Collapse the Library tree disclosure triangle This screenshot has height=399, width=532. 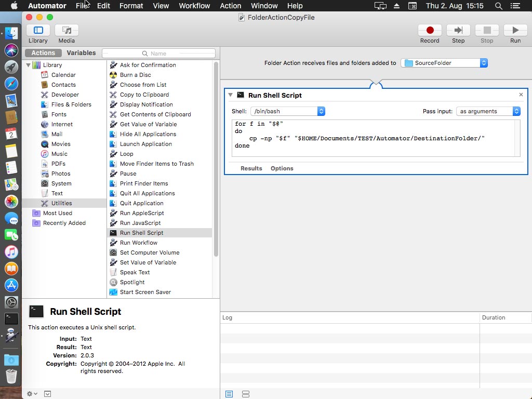pos(29,65)
